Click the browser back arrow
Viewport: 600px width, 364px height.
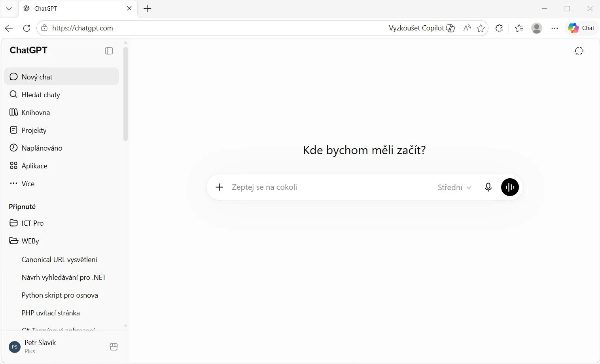coord(9,28)
